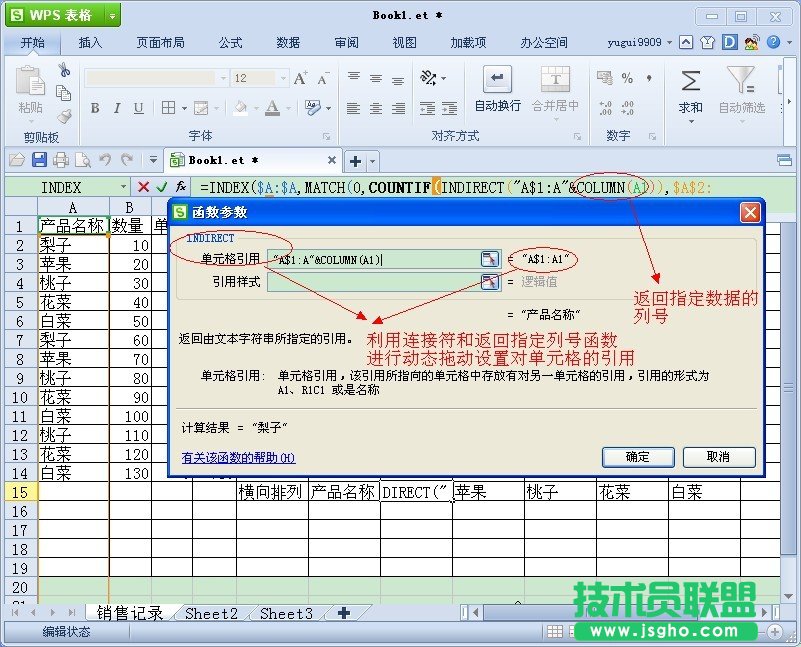
Task: Apply percent style from the Number group
Action: point(627,79)
